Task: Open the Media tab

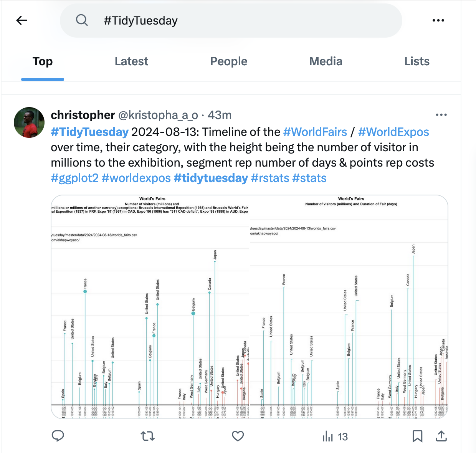Action: pos(326,61)
